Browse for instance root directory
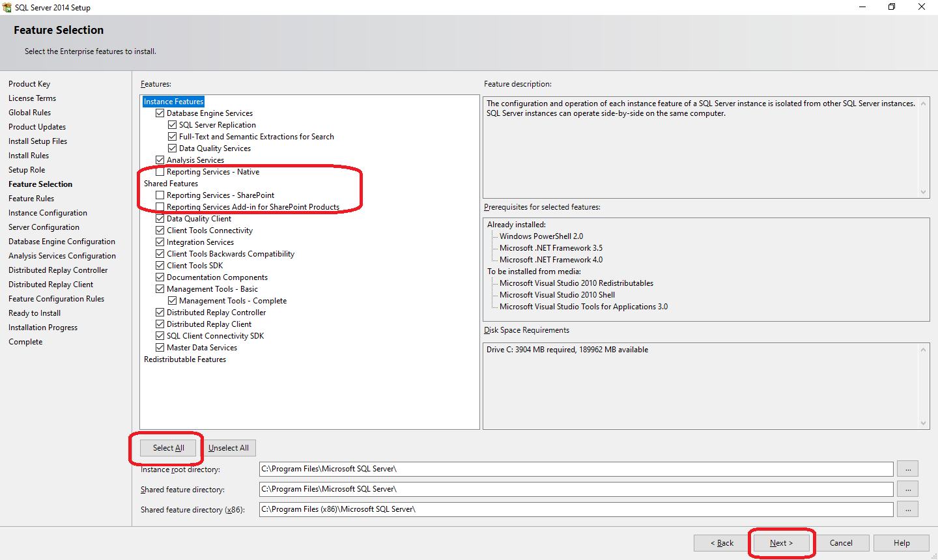The width and height of the screenshot is (938, 560). pos(907,469)
